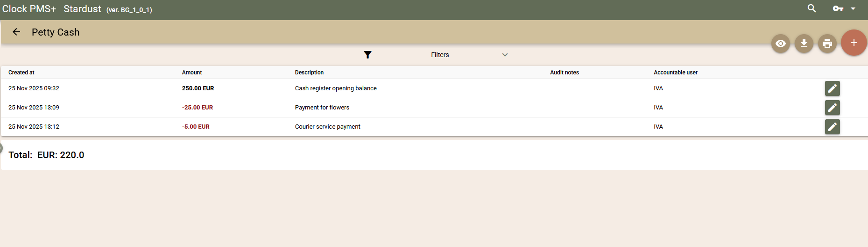Click the Description column header
868x247 pixels.
pyautogui.click(x=309, y=73)
